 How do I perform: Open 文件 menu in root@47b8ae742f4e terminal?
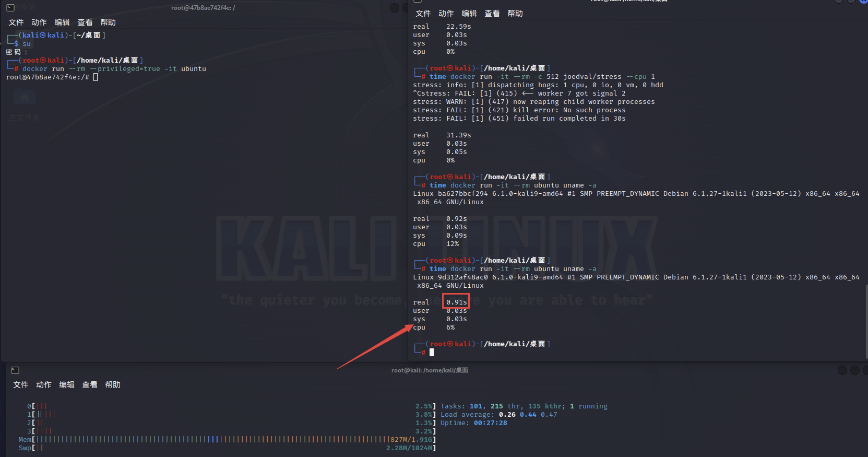coord(16,22)
